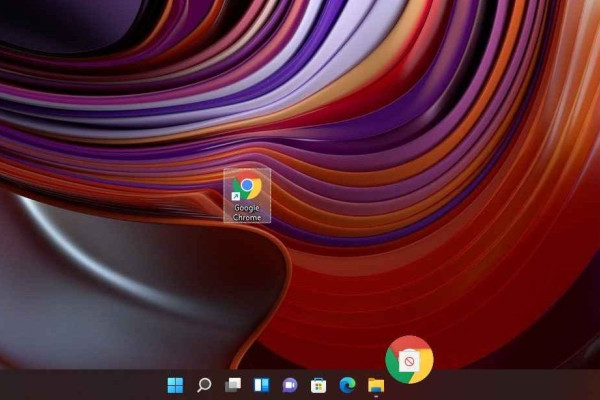Open Microsoft Store from the taskbar
This screenshot has width=600, height=400.
pyautogui.click(x=319, y=385)
